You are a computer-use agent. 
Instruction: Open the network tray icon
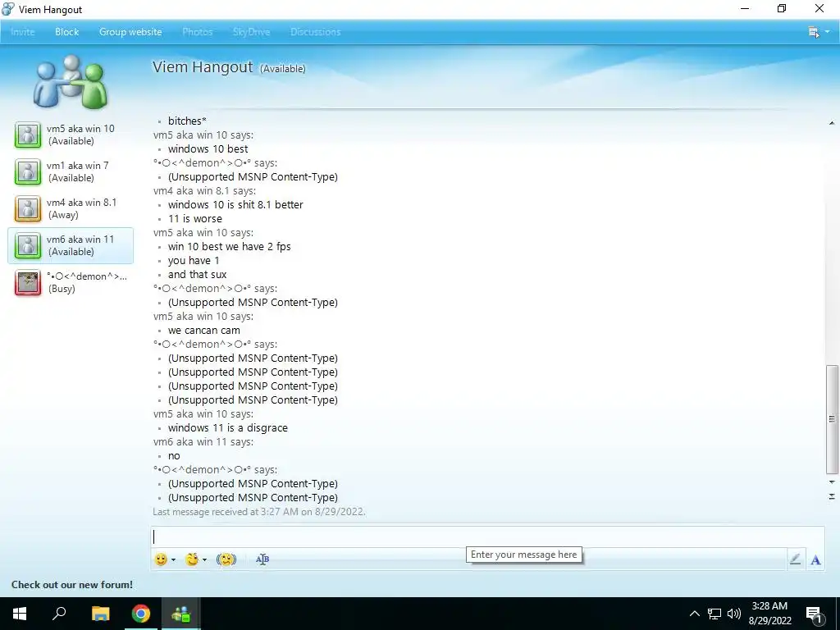[x=714, y=614]
